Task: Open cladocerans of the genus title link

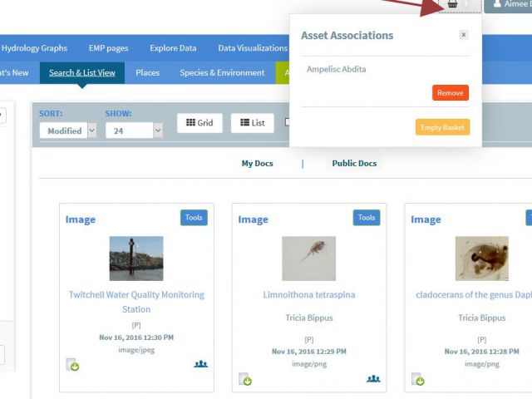Action: (474, 294)
